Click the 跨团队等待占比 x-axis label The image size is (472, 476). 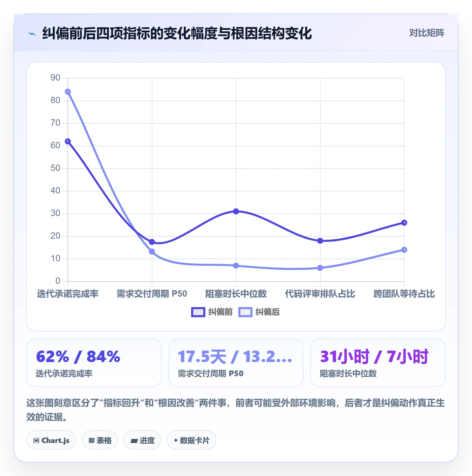pyautogui.click(x=404, y=294)
